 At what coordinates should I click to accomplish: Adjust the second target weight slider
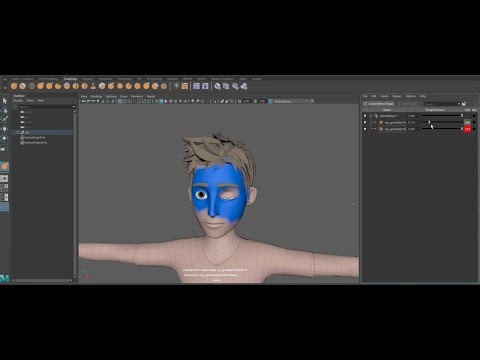tap(442, 129)
